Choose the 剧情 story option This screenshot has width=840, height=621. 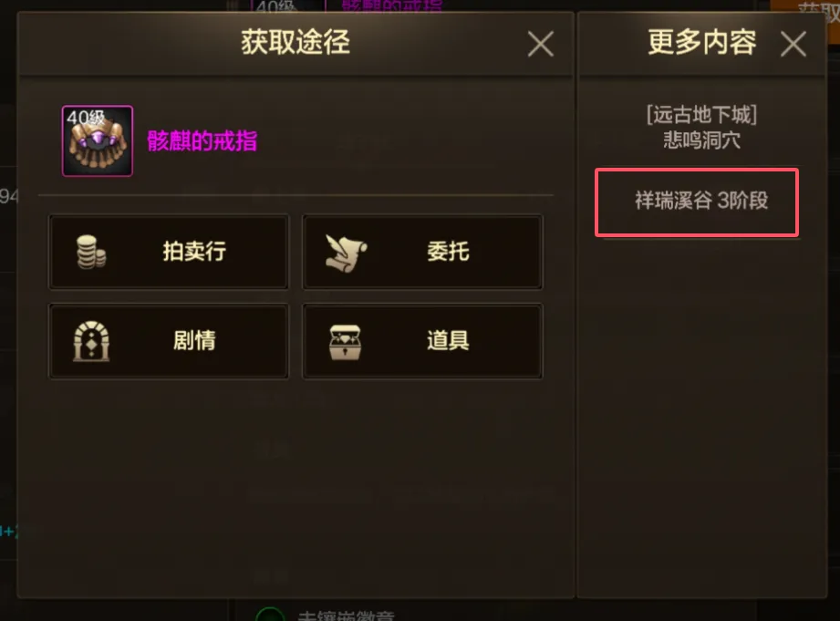[169, 341]
